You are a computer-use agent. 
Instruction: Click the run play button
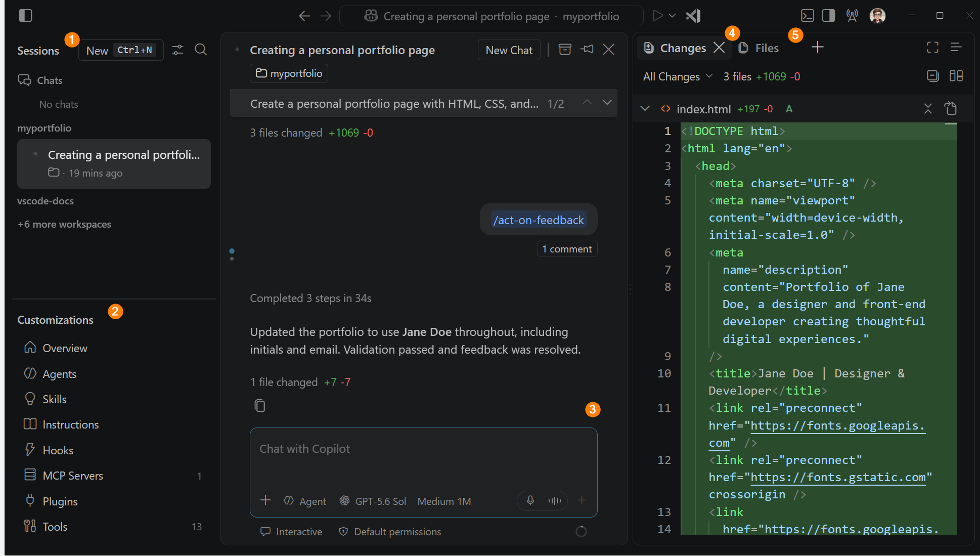[x=657, y=16]
